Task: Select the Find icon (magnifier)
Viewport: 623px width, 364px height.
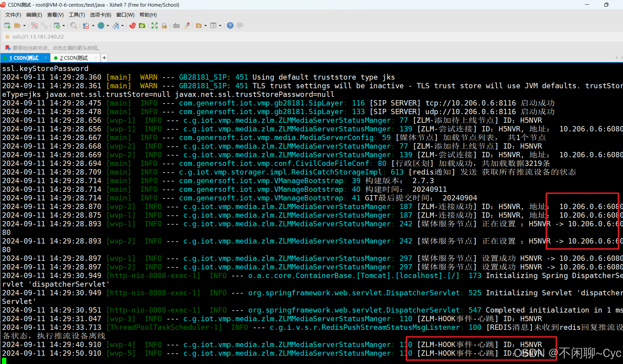Action: 74,25
